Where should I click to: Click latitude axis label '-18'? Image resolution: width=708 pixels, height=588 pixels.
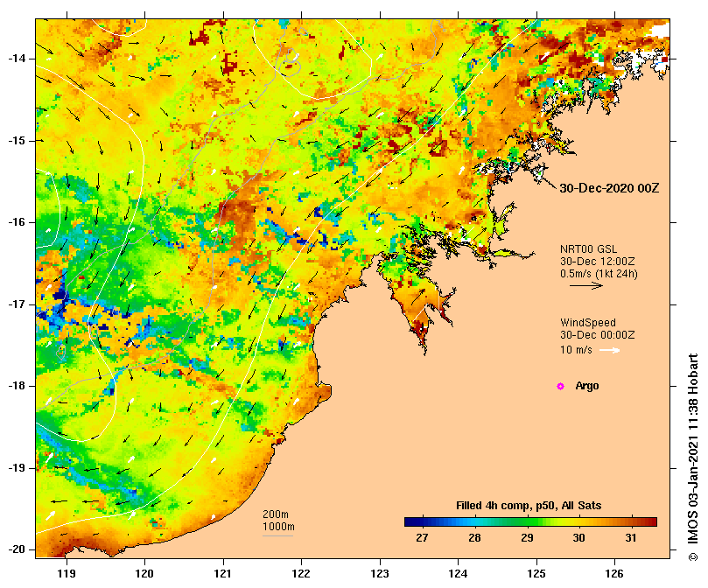pyautogui.click(x=17, y=386)
